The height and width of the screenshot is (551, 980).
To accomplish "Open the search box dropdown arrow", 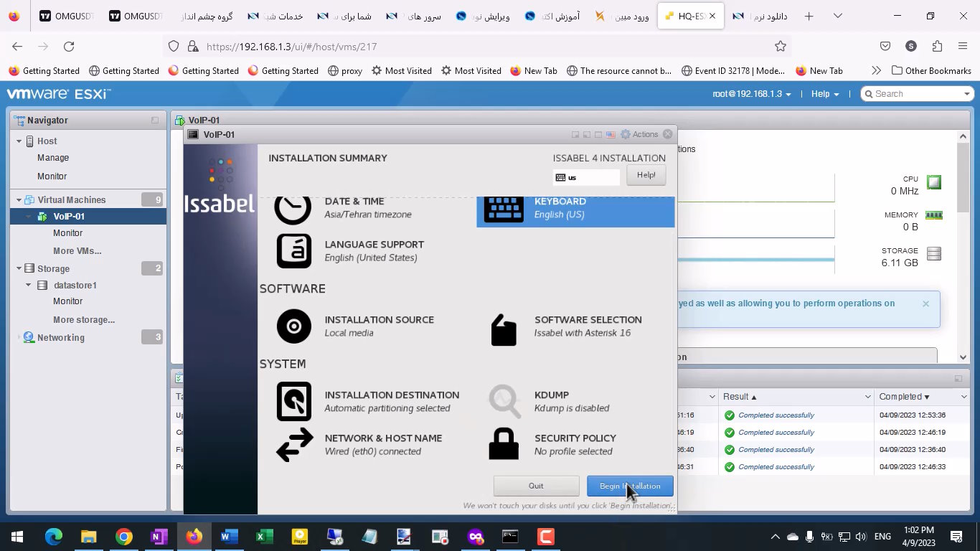I will 966,94.
